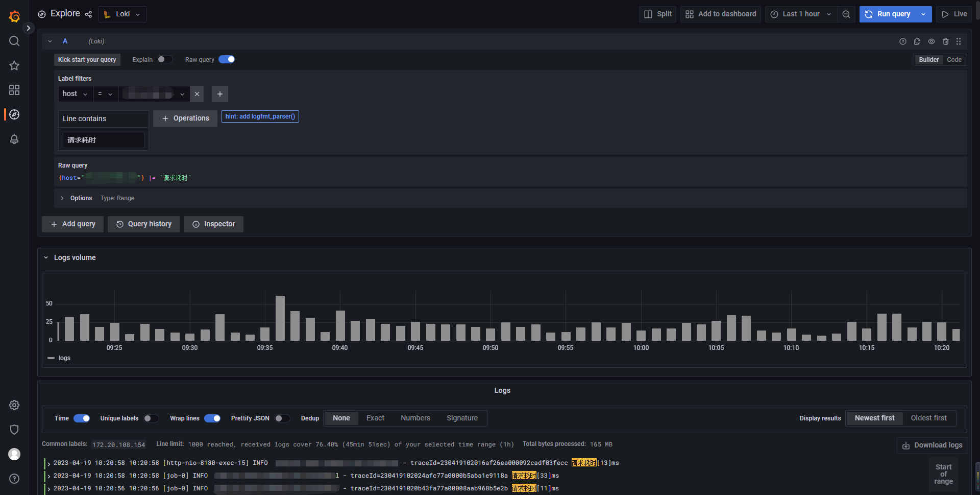Image resolution: width=980 pixels, height=495 pixels.
Task: Open Starred items in sidebar
Action: click(14, 65)
